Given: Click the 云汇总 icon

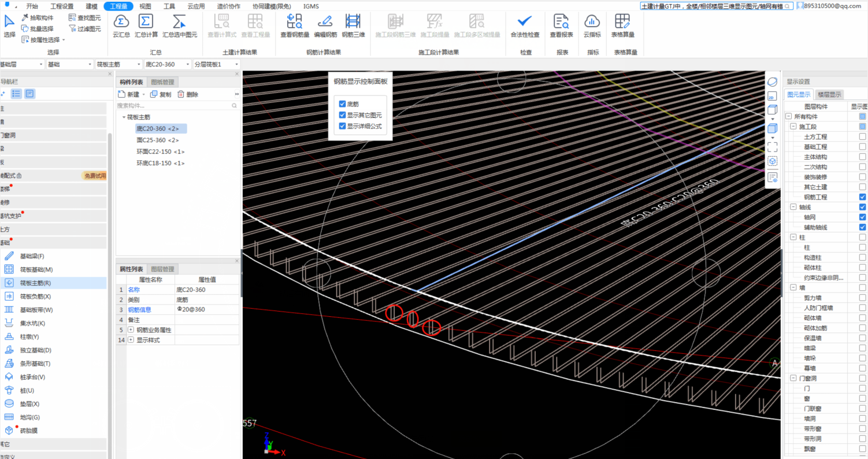Looking at the screenshot, I should pyautogui.click(x=121, y=27).
